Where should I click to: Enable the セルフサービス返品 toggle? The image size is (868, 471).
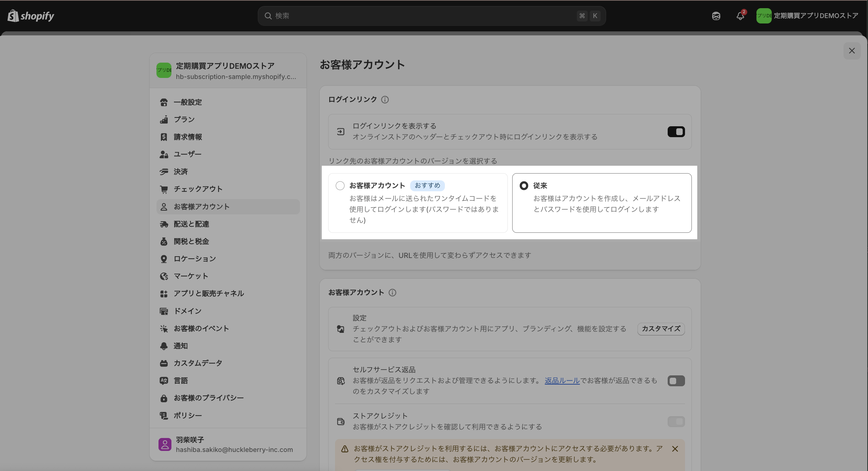[x=676, y=381]
